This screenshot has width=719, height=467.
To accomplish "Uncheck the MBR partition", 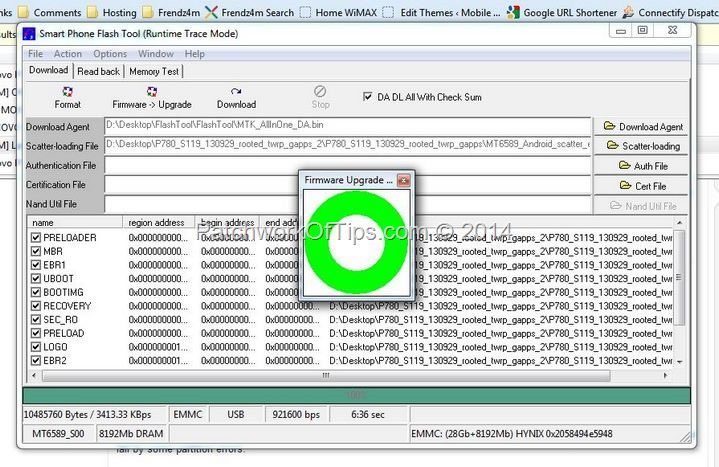I will click(36, 251).
